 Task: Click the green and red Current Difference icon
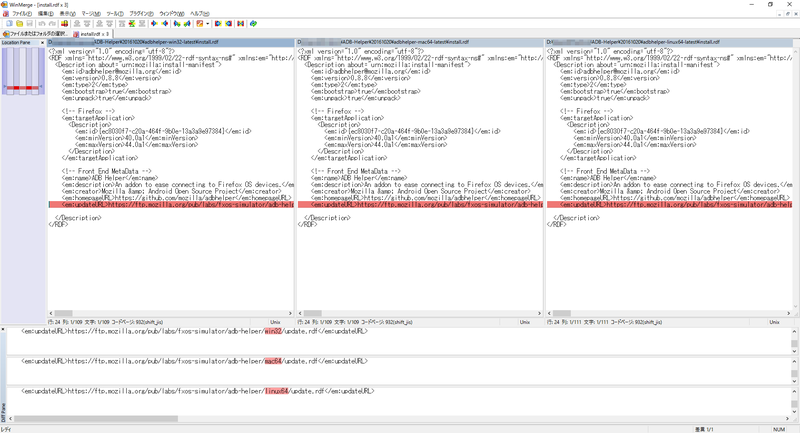point(132,23)
